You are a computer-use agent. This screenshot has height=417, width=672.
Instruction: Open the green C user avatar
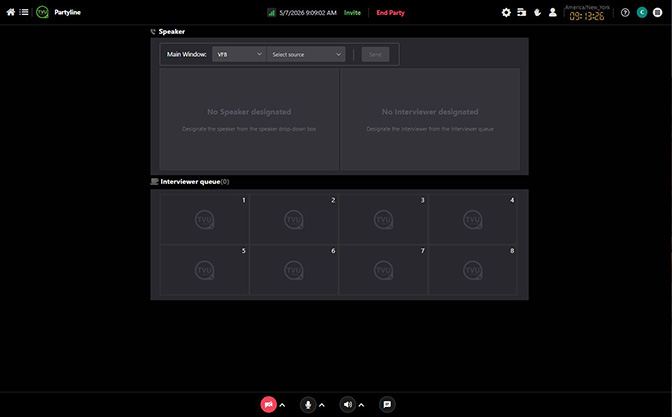tap(642, 12)
